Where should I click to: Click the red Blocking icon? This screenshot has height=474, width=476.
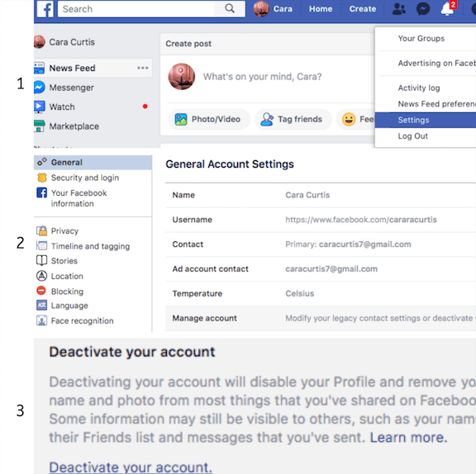point(41,291)
